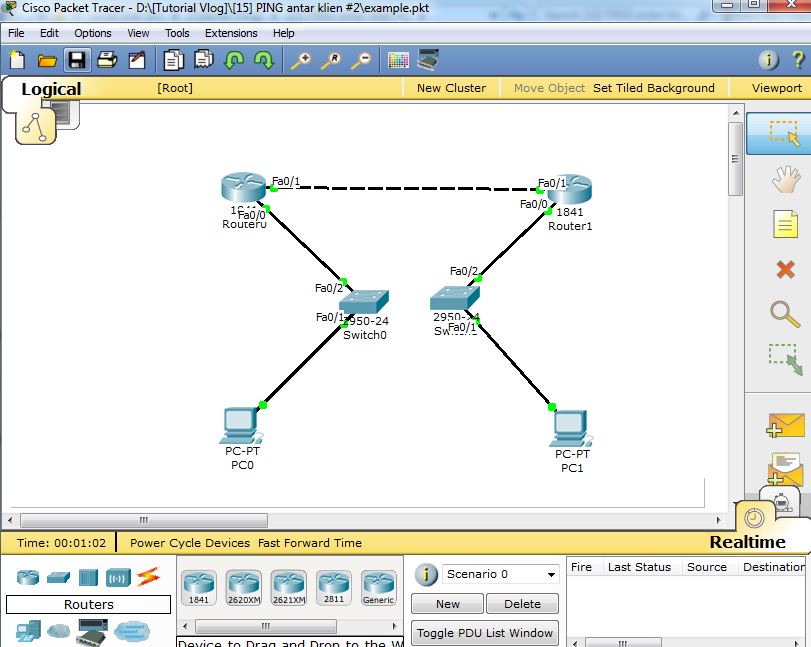Choose the Resize Shape tool
Screen dimensions: 811x647
tap(785, 359)
